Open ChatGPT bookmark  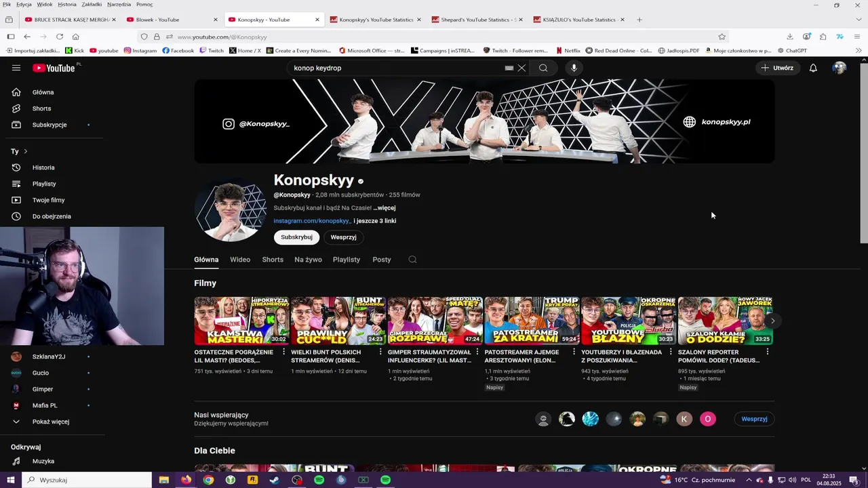point(792,50)
